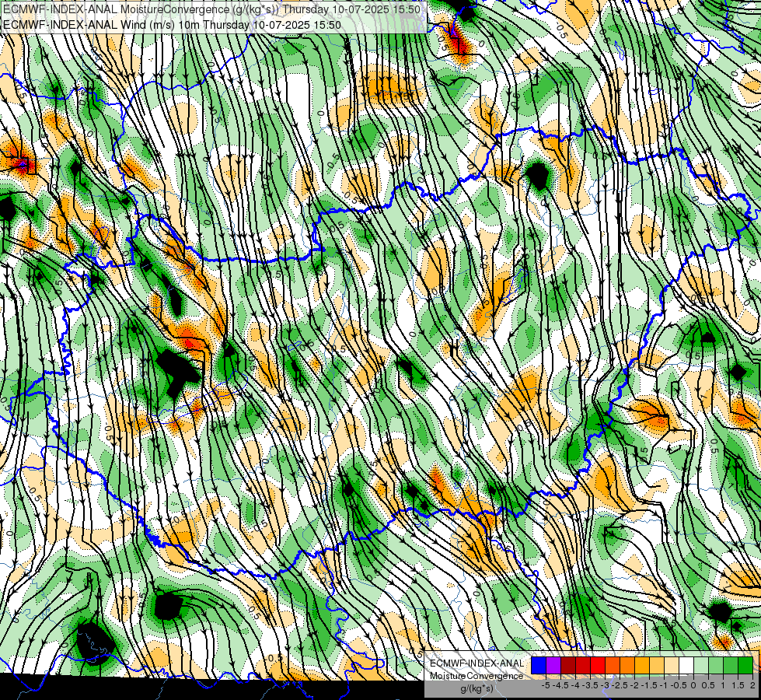This screenshot has width=761, height=700.
Task: Click the legend tick label -2.5
Action: click(620, 685)
